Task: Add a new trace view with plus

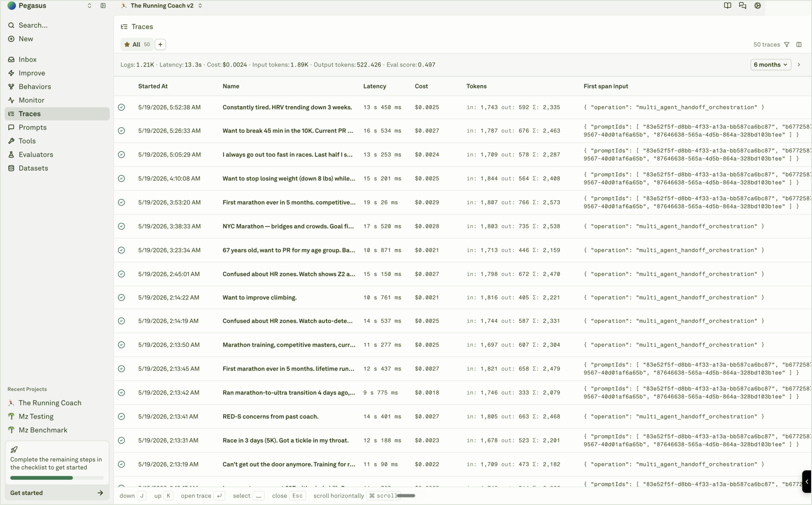Action: click(160, 45)
